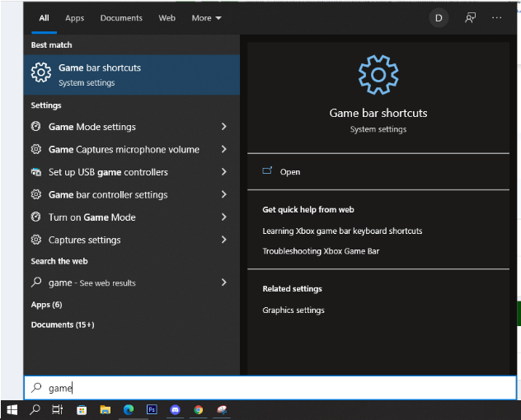Open Game Captures microphone volume result
This screenshot has height=420, width=521.
(x=132, y=149)
